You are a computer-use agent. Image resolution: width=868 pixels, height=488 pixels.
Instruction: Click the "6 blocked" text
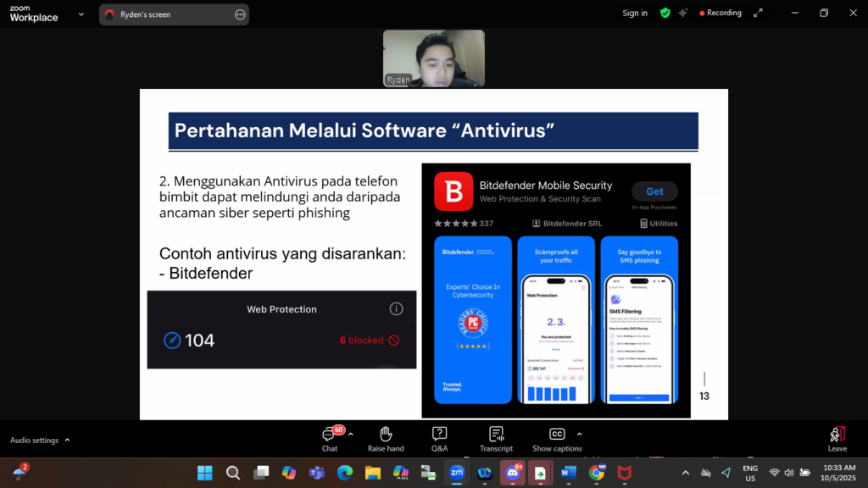click(x=361, y=341)
